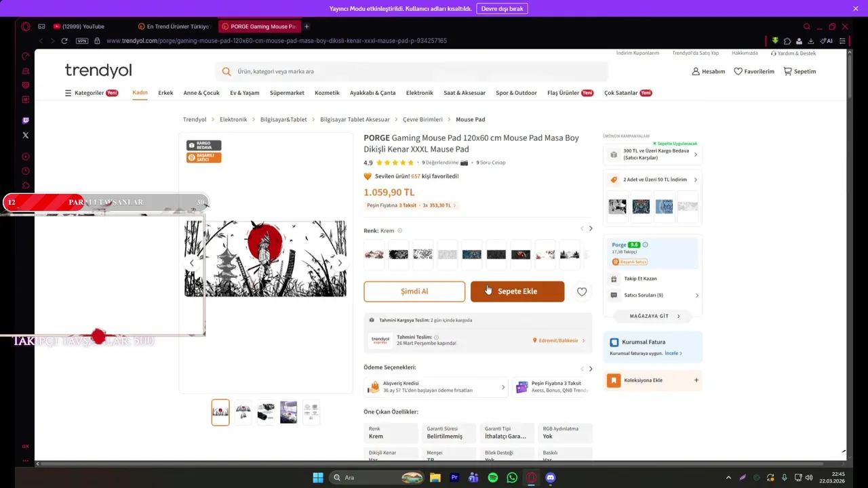Open Kurumsal Fatura İncele link
Image resolution: width=868 pixels, height=488 pixels.
click(673, 353)
